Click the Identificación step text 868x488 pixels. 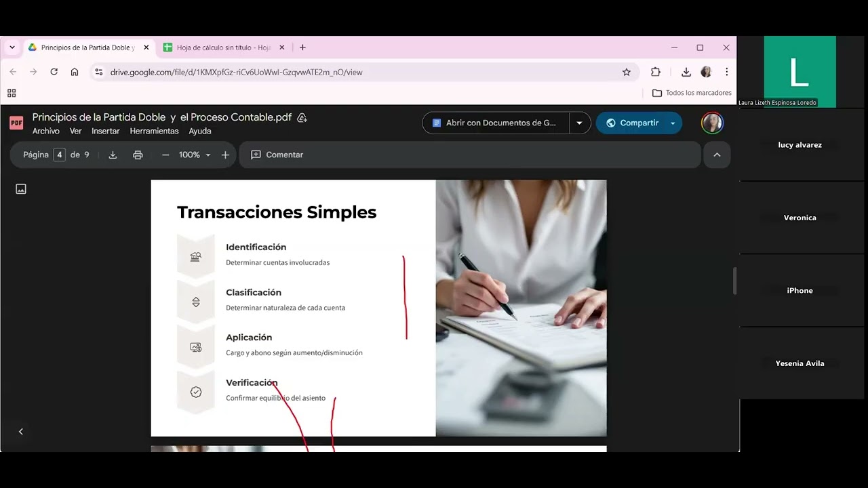[256, 247]
